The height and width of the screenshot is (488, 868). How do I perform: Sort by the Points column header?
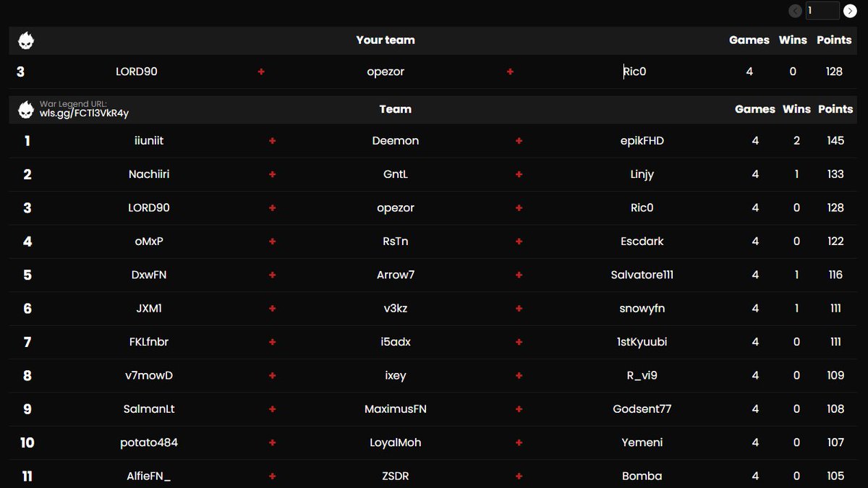pos(835,108)
